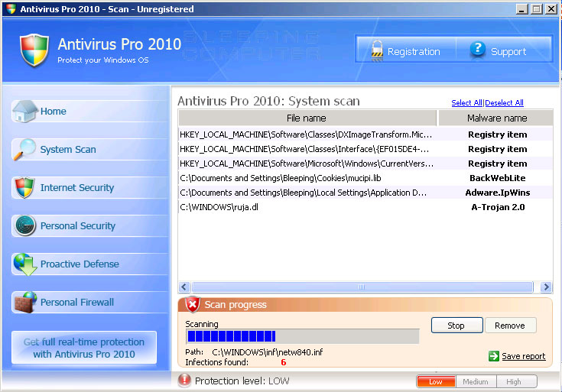Click the scan progress bar
This screenshot has height=392, width=562.
coord(302,336)
